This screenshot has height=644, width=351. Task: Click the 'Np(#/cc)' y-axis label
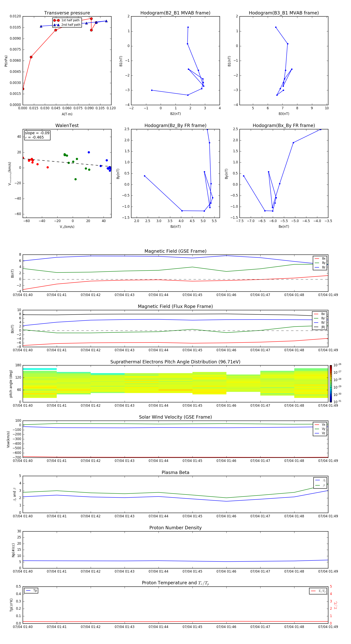(x=13, y=550)
